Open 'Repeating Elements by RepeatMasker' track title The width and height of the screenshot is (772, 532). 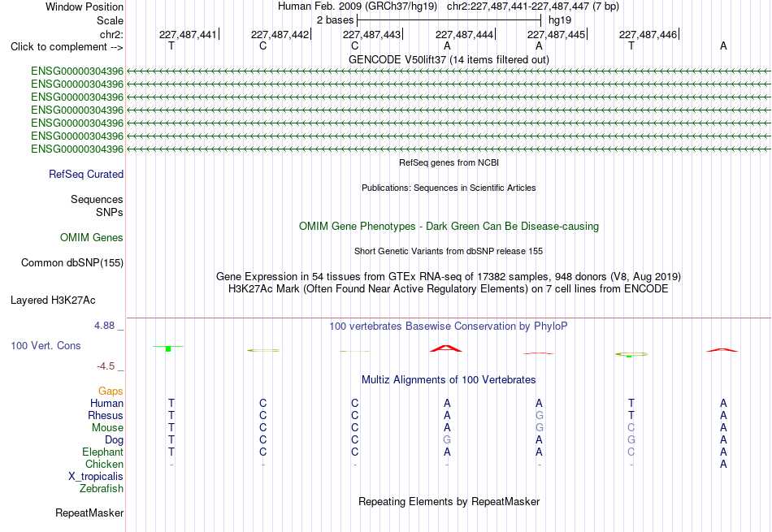click(x=449, y=502)
